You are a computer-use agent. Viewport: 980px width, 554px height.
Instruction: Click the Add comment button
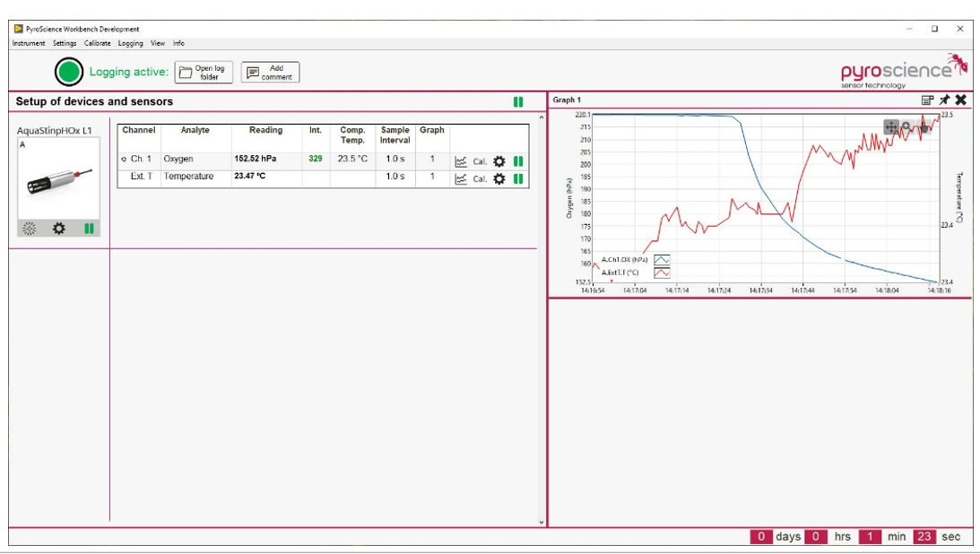271,73
